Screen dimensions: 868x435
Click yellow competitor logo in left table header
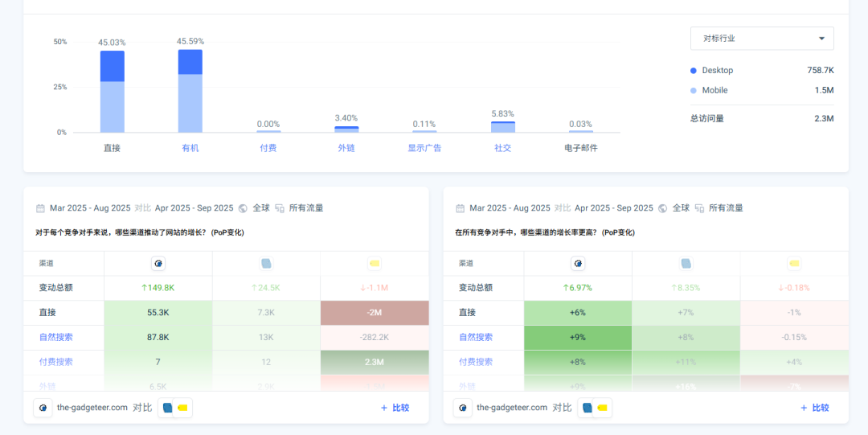click(375, 264)
